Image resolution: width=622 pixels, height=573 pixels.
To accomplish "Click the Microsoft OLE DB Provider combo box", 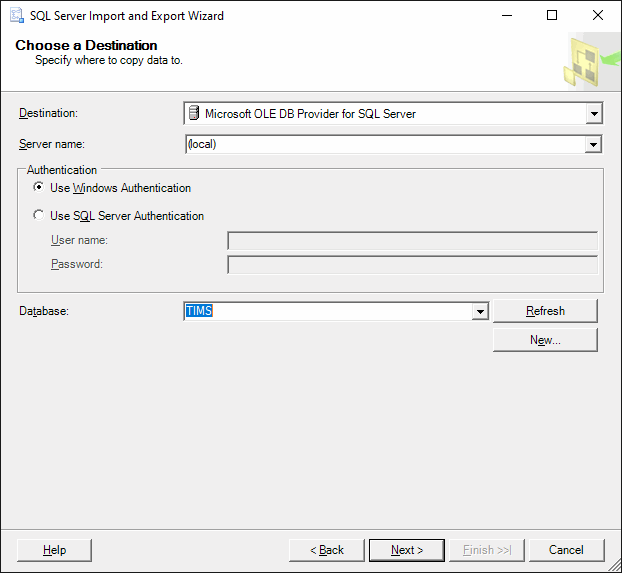I will click(393, 113).
